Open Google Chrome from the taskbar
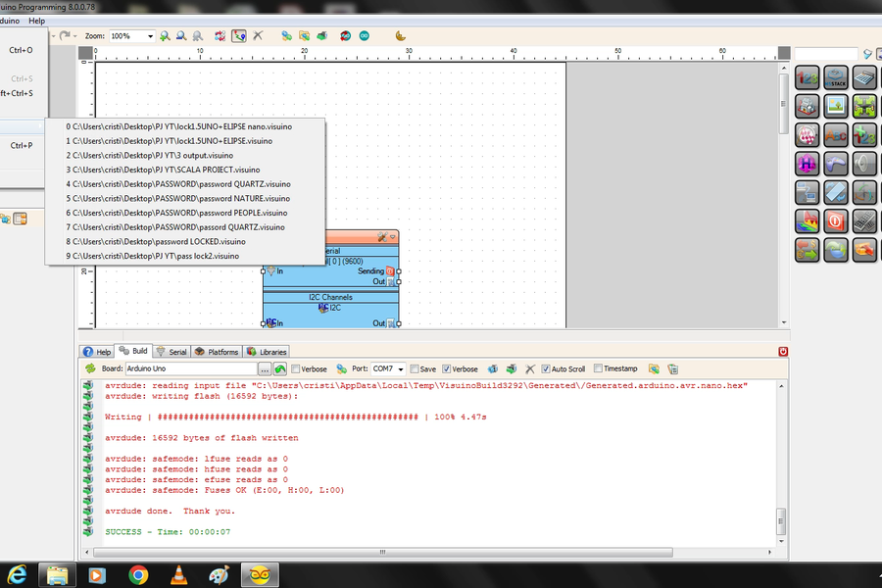Image resolution: width=882 pixels, height=588 pixels. click(138, 575)
